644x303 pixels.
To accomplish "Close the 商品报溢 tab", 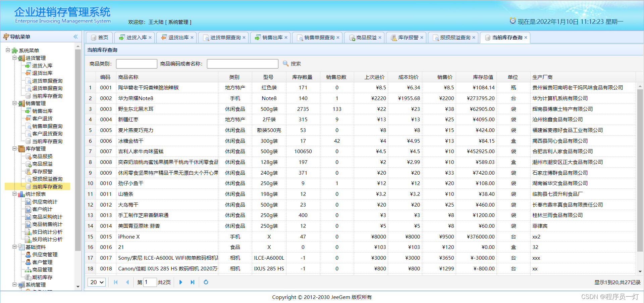I will click(380, 38).
